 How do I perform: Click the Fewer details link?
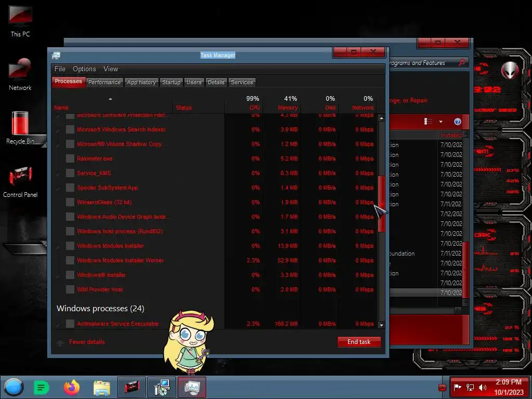87,342
